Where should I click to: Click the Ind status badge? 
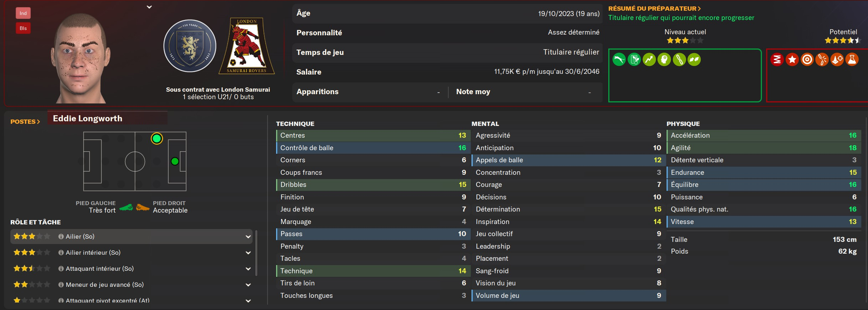[23, 13]
